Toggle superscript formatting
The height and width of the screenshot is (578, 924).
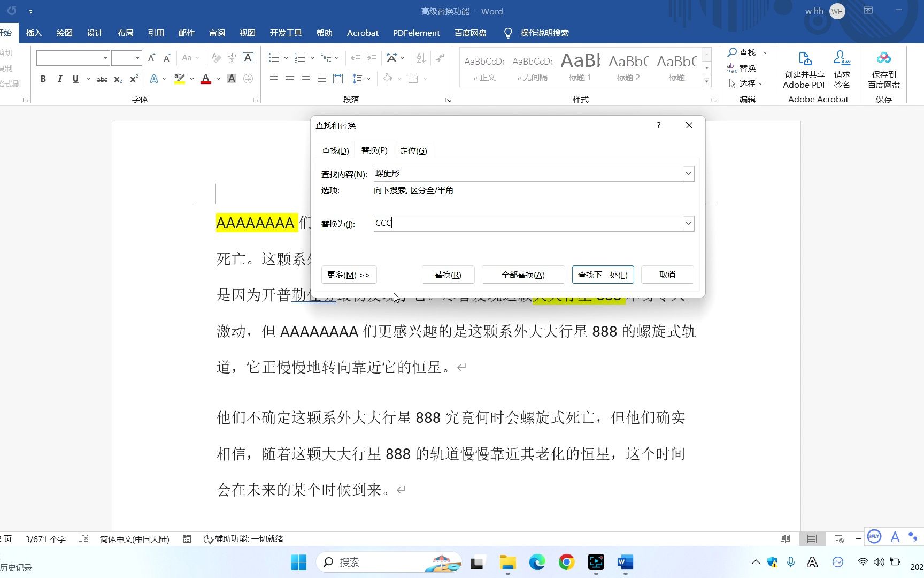134,79
